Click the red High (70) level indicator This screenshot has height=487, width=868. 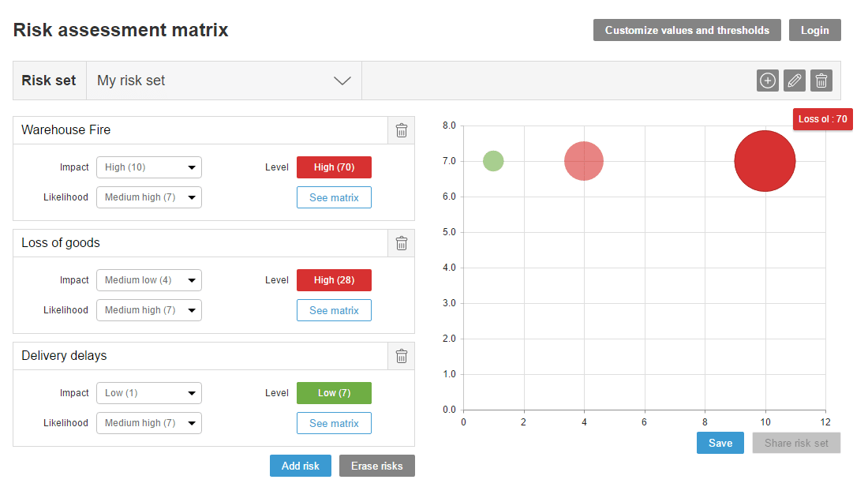tap(334, 167)
